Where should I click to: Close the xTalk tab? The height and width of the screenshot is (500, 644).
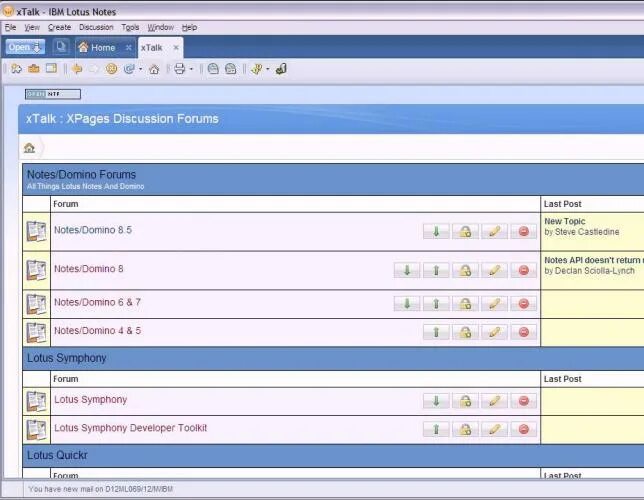[176, 48]
